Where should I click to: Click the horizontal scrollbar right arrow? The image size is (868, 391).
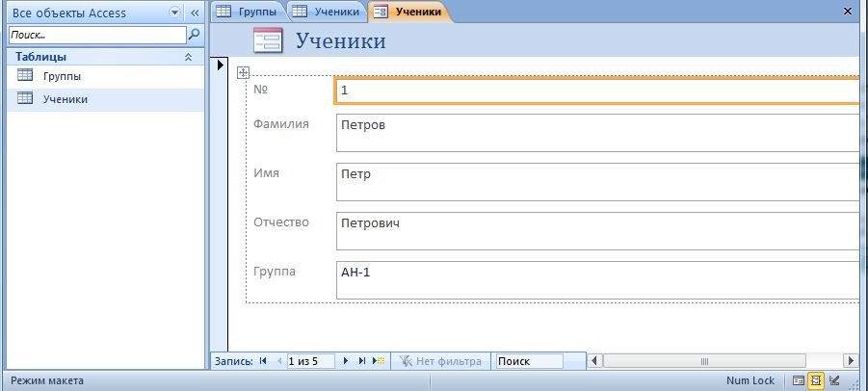click(x=851, y=361)
